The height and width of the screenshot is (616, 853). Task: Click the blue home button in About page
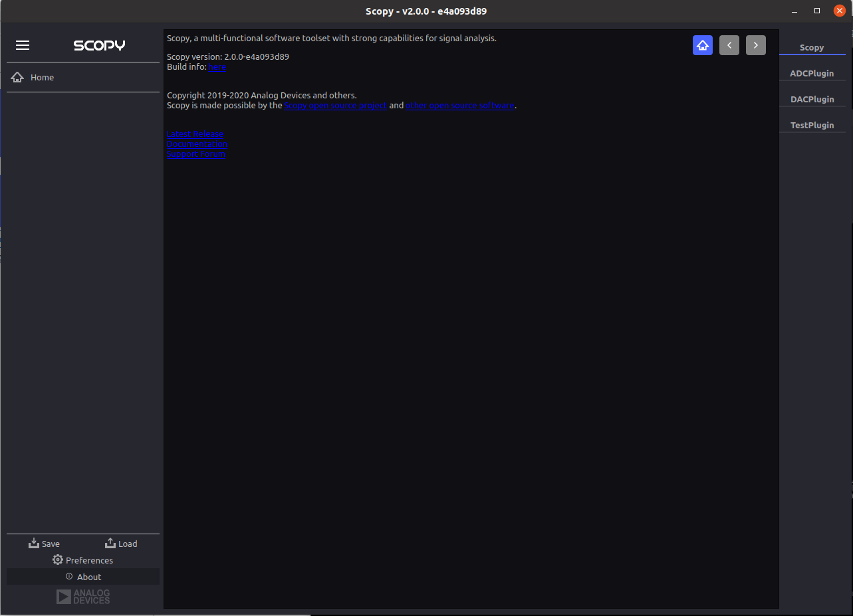click(x=703, y=45)
